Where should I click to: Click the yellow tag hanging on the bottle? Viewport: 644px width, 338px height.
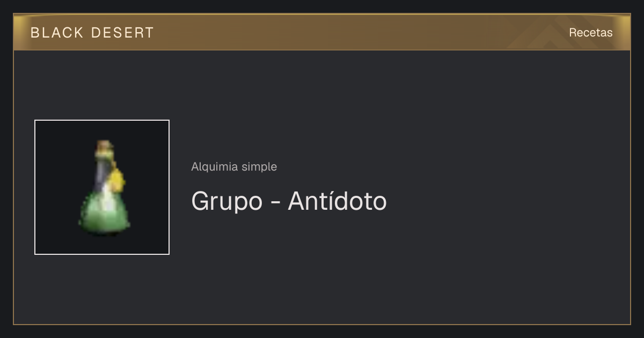click(x=116, y=181)
